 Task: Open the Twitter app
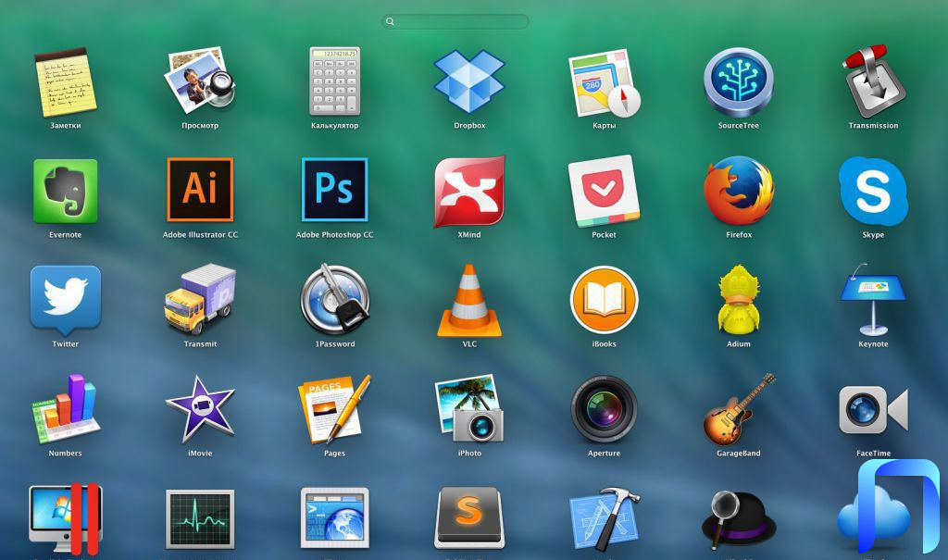pyautogui.click(x=66, y=301)
